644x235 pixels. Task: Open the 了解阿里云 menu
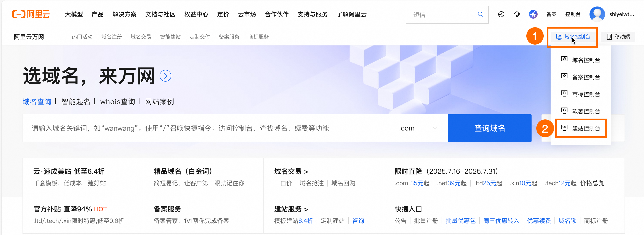click(x=351, y=14)
